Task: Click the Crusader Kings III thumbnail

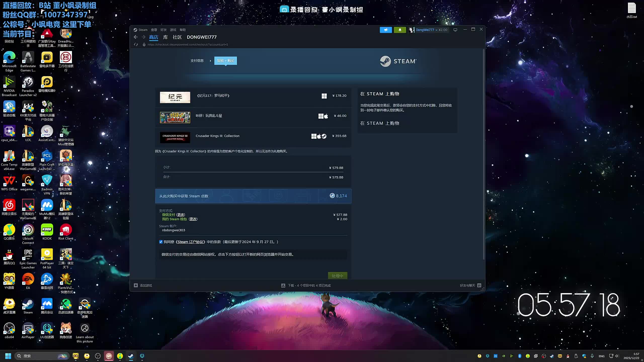Action: (175, 138)
